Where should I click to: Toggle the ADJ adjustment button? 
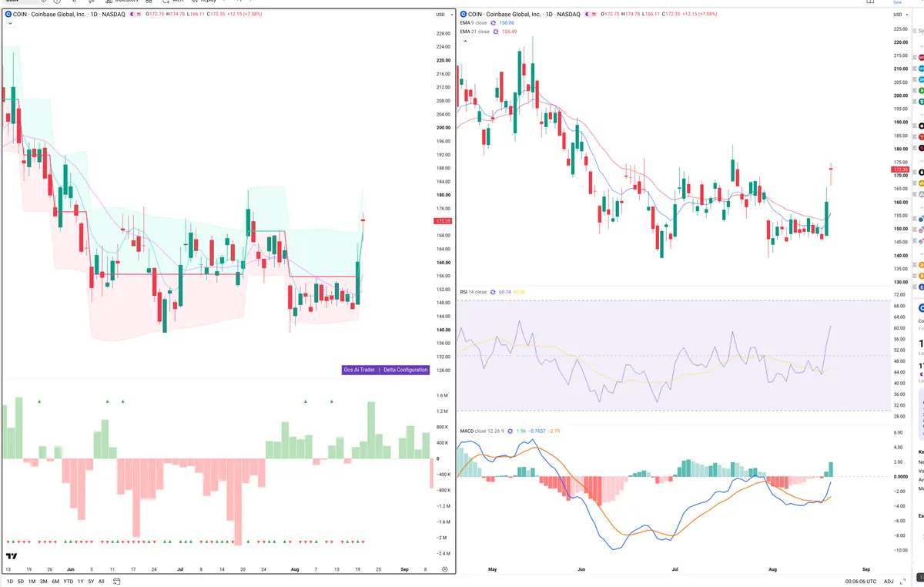(889, 582)
